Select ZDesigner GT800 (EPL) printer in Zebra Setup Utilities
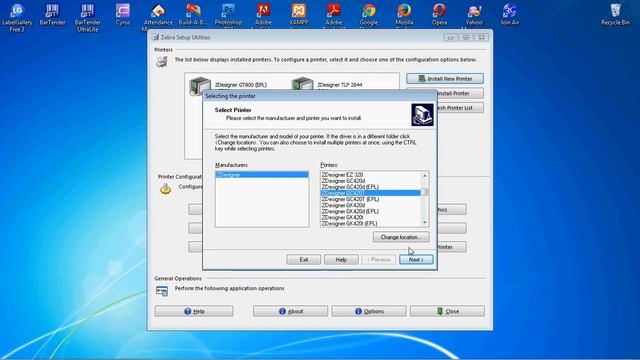640x360 pixels. (229, 85)
